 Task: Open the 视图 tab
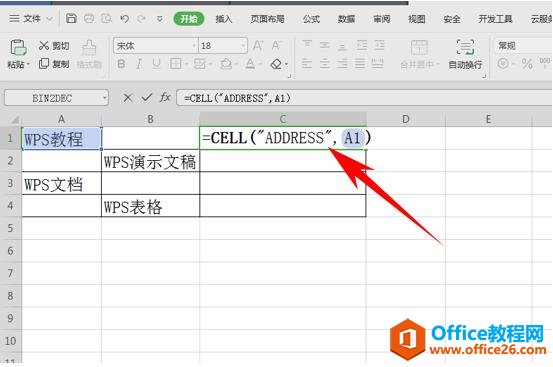(417, 19)
